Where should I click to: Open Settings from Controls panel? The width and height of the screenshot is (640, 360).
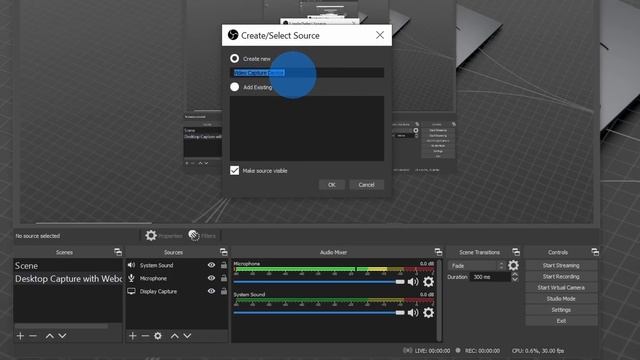tap(561, 309)
